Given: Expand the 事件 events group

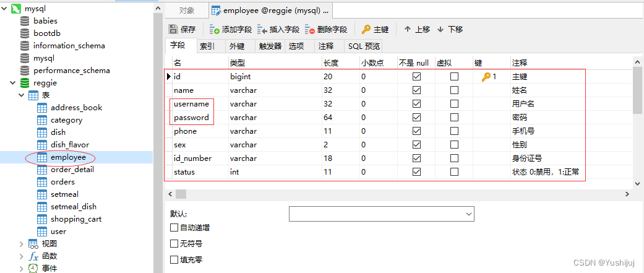Looking at the screenshot, I should [x=22, y=269].
